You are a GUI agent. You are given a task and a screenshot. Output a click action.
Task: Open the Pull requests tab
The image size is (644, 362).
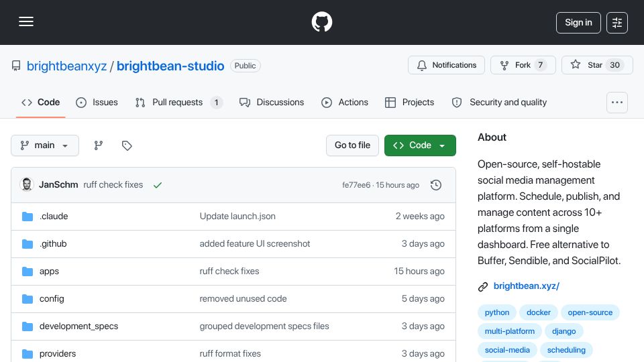178,102
